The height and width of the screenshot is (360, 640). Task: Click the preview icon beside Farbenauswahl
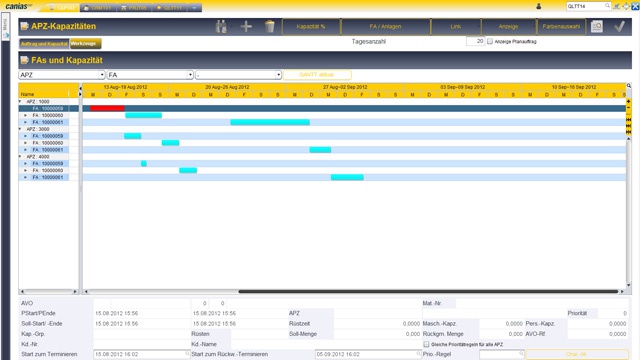[597, 27]
